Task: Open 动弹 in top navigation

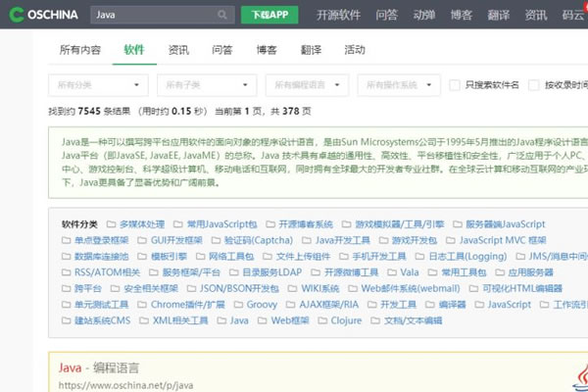Action: (x=424, y=15)
